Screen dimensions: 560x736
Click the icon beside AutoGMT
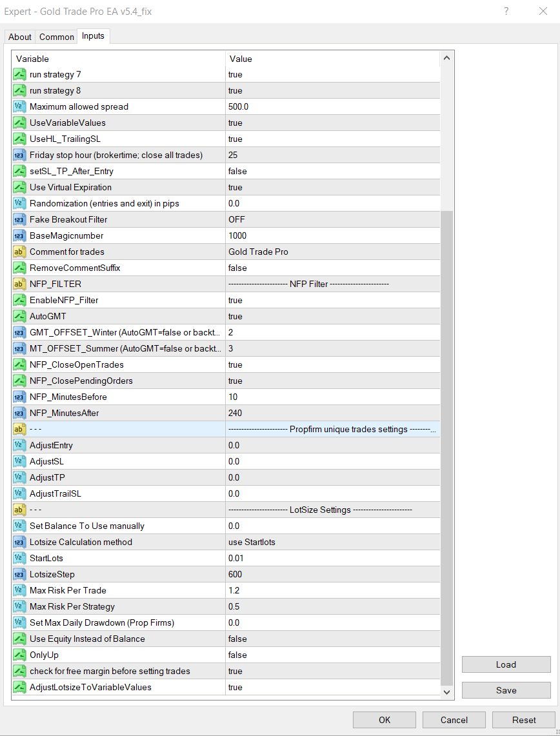coord(19,316)
